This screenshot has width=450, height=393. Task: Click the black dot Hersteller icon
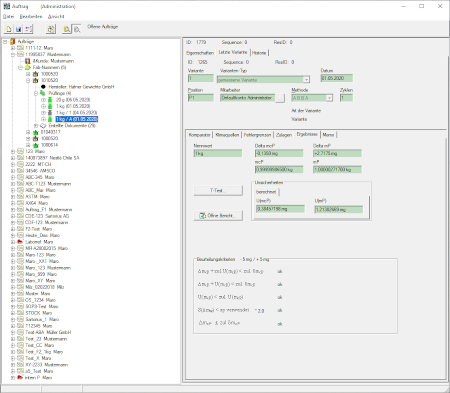coord(43,87)
